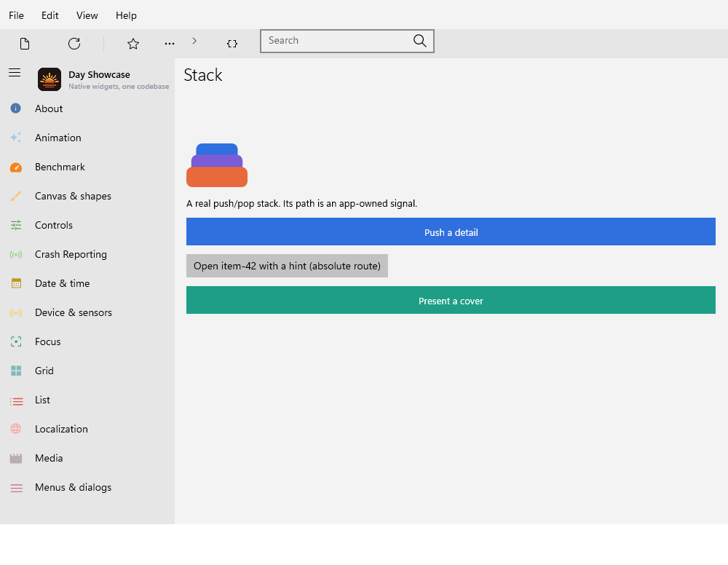
Task: Select Menus & dialogs label
Action: [x=73, y=488]
